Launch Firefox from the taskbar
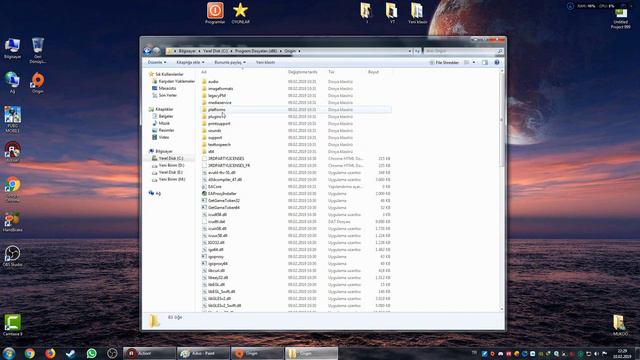This screenshot has width=640, height=360. click(x=50, y=353)
